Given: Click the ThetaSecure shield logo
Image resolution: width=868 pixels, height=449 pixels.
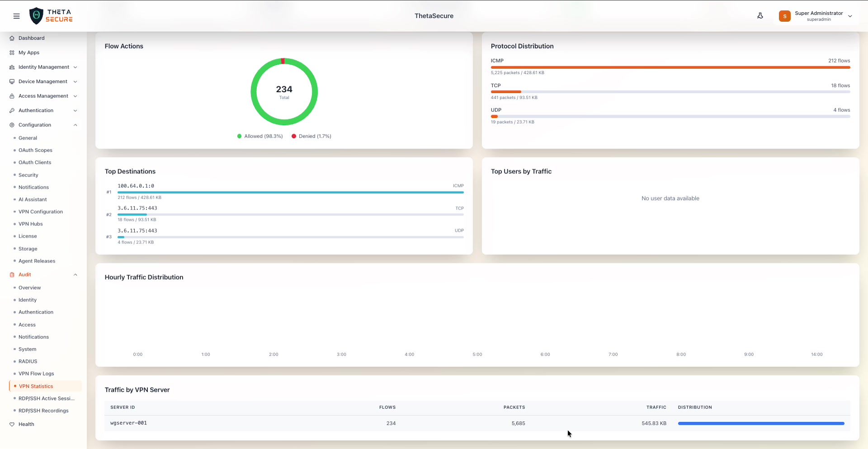Looking at the screenshot, I should point(37,16).
